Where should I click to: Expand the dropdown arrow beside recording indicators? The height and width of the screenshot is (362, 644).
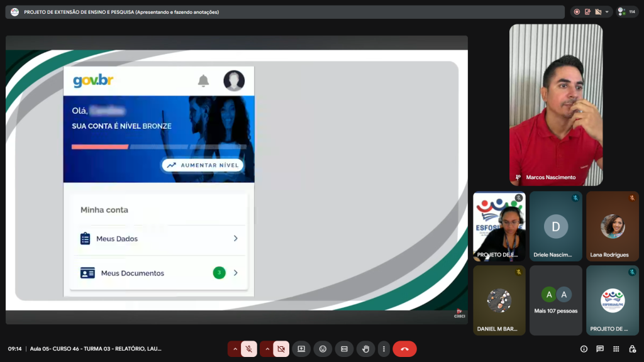(x=608, y=12)
